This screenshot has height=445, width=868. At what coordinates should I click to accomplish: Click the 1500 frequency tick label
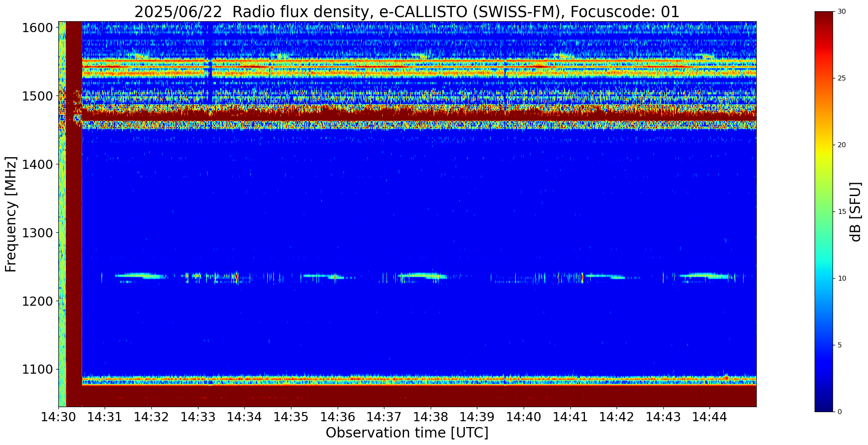point(37,96)
